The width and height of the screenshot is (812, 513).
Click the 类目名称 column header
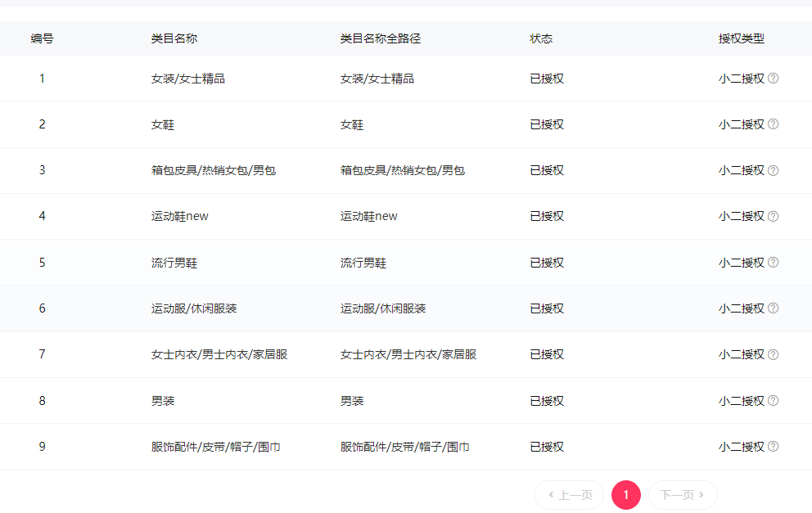[174, 38]
